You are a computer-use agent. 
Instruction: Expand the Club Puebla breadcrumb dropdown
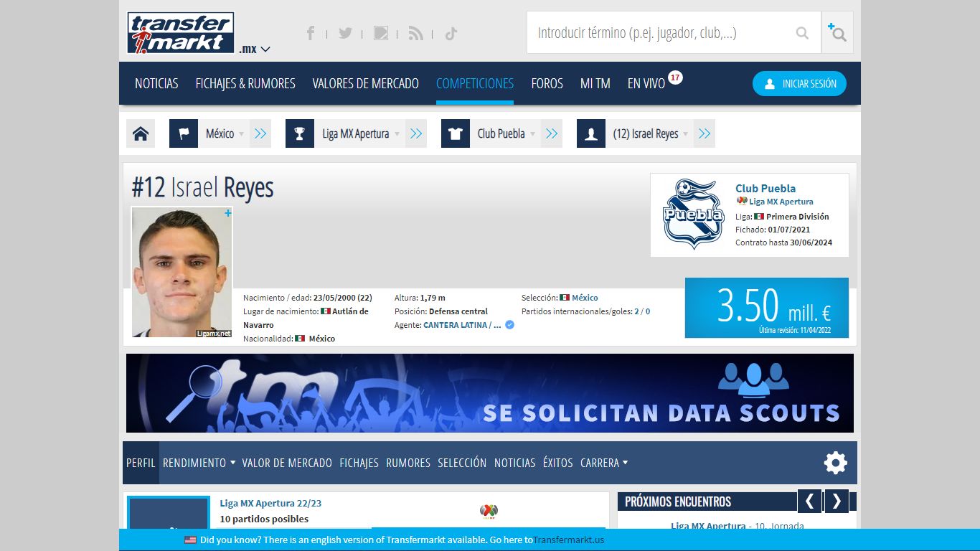(532, 134)
